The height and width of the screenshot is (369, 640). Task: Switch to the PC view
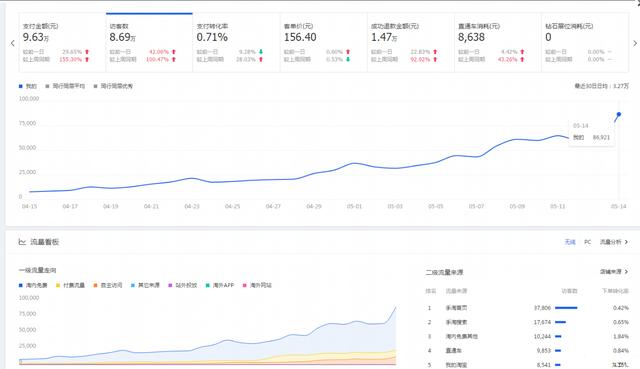[x=587, y=242]
